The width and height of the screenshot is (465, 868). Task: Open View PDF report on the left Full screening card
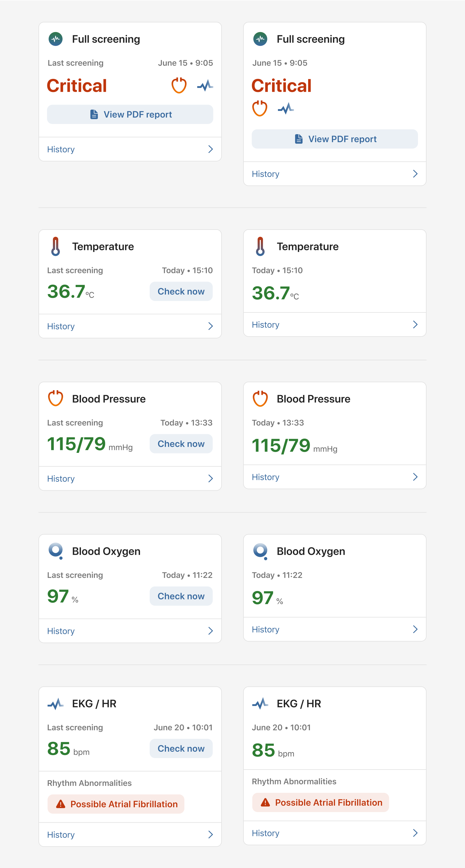pos(130,115)
